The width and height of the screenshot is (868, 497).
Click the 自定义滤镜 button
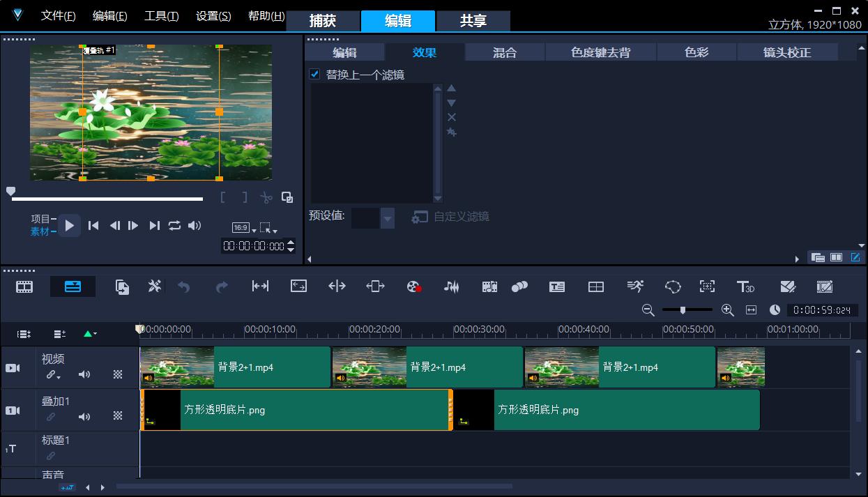[450, 217]
